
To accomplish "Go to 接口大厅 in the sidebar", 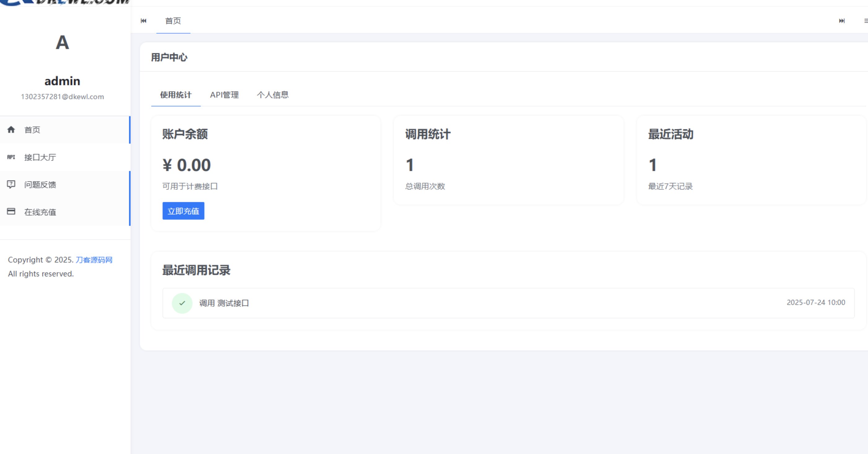I will [40, 157].
